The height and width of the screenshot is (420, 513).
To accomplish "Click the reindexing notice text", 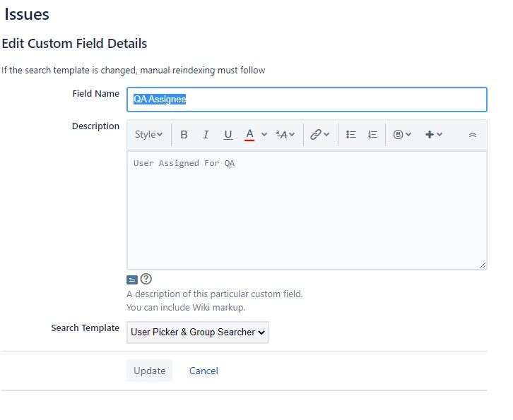I will (x=134, y=71).
